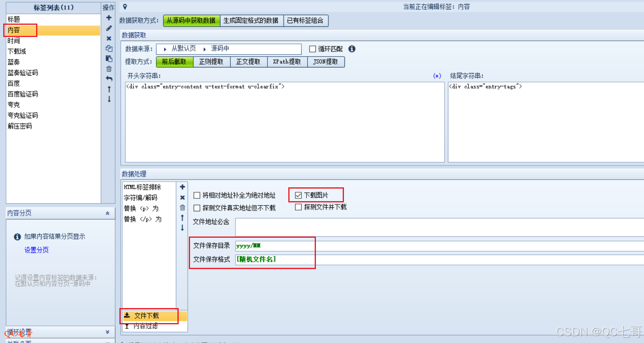Switch to the 正则提取 tab
644x343 pixels.
[x=211, y=62]
